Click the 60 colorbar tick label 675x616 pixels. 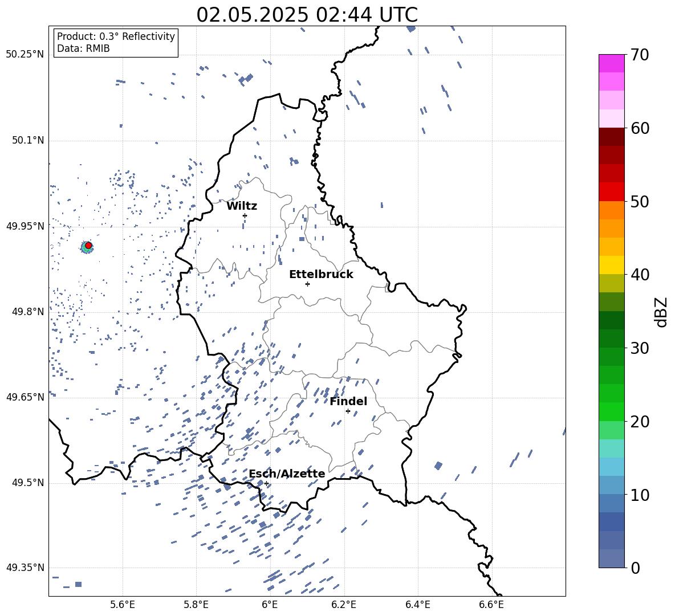click(x=640, y=128)
